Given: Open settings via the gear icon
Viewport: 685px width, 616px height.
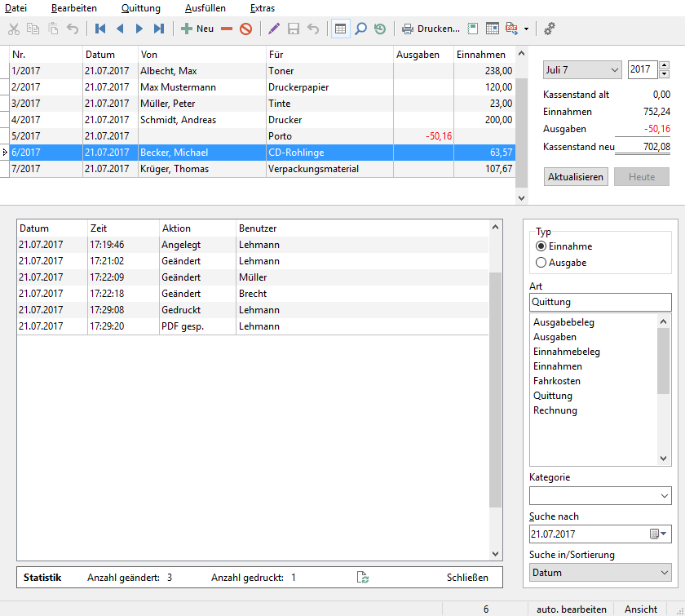Looking at the screenshot, I should (x=550, y=29).
